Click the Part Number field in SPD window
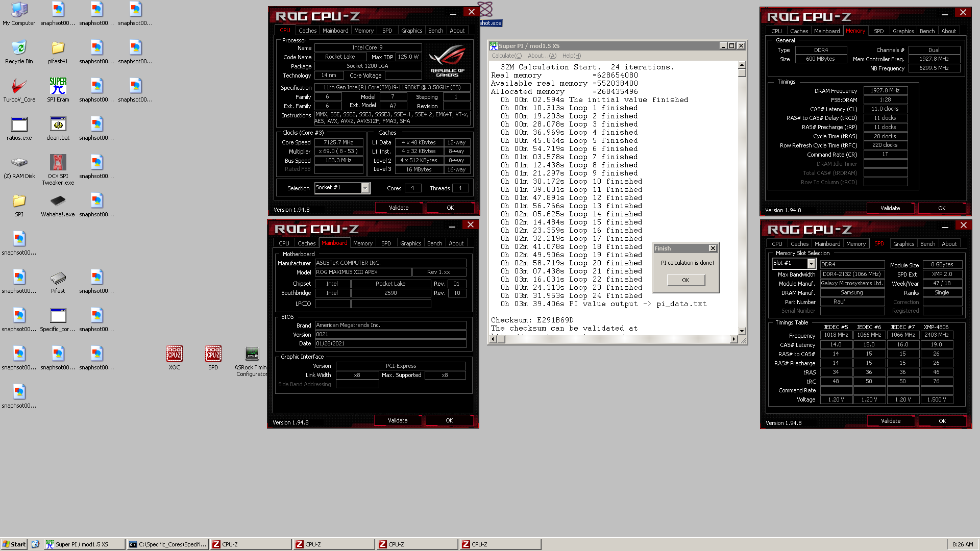 [852, 302]
